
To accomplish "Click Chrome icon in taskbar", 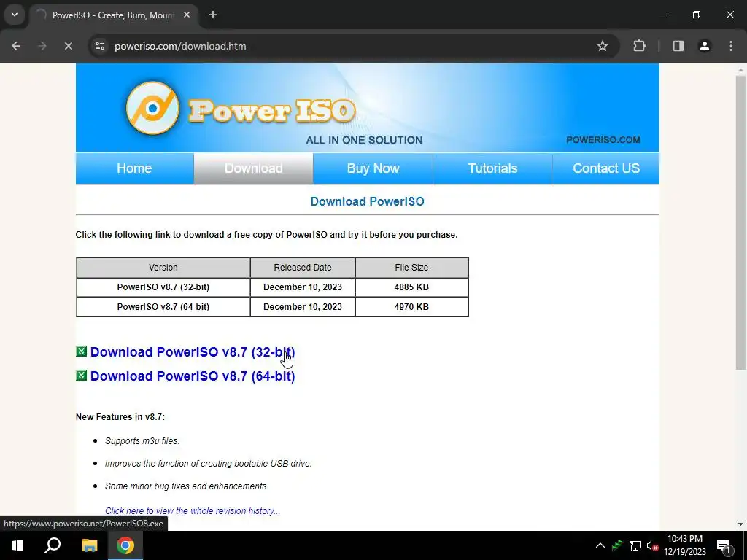I will point(125,545).
